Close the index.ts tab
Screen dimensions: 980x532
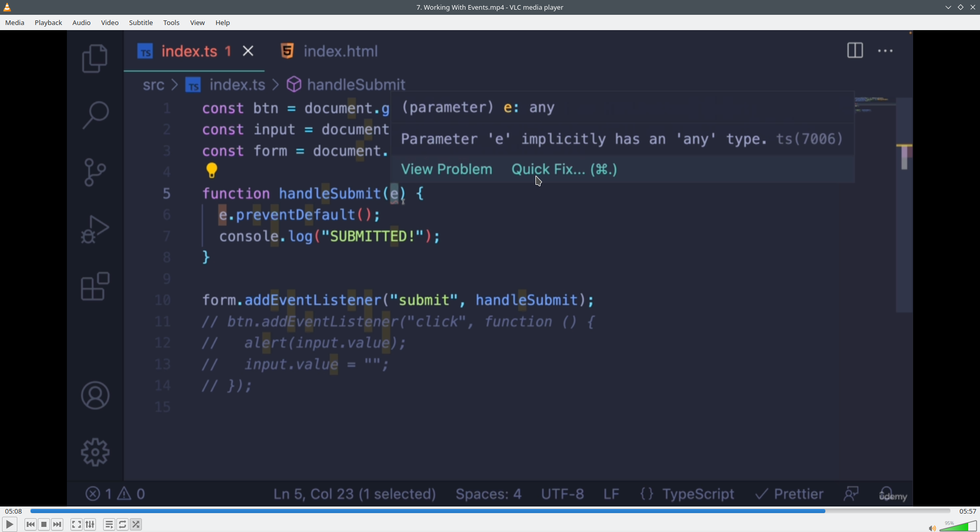[x=249, y=51]
